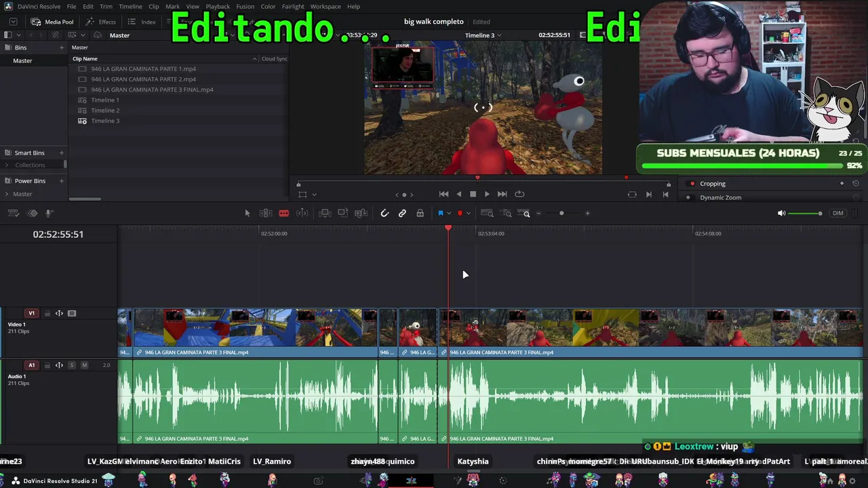Lock the Audio 1 track
This screenshot has height=488, width=868.
coord(47,365)
